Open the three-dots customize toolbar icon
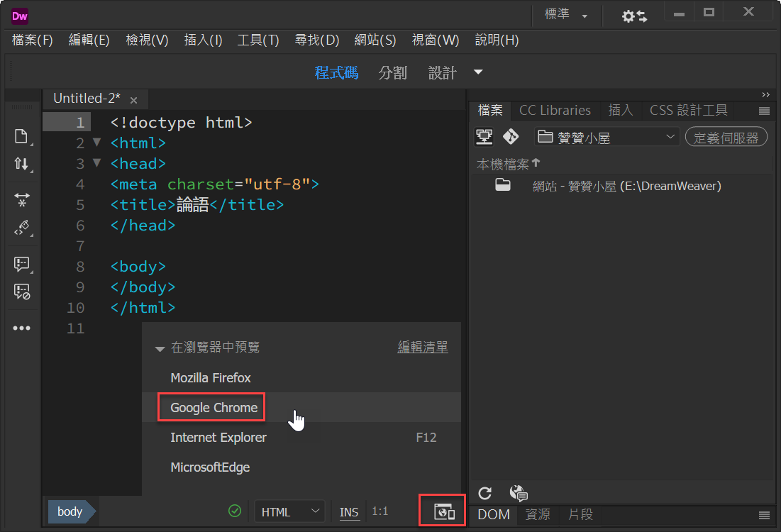The image size is (781, 532). [21, 328]
